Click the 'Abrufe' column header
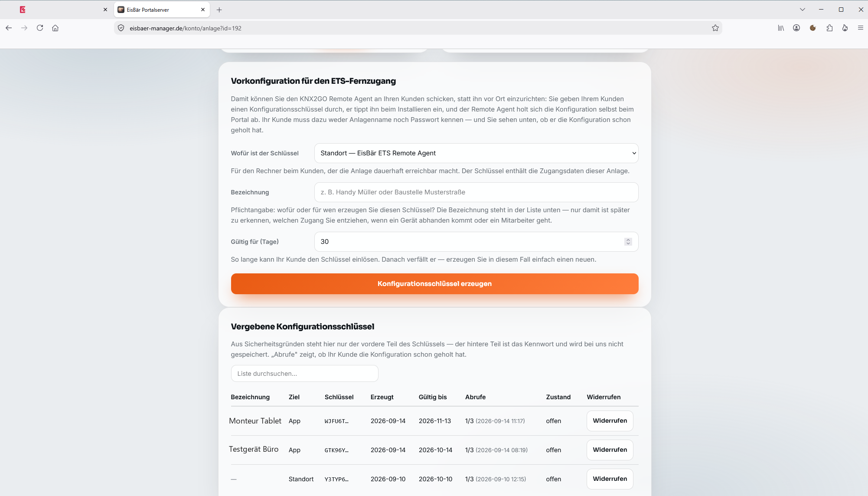 (475, 397)
